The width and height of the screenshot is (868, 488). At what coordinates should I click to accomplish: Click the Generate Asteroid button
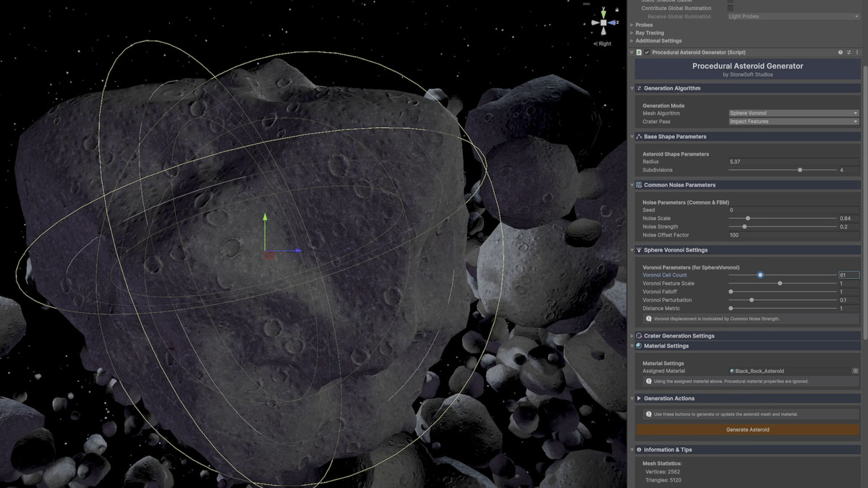click(748, 429)
